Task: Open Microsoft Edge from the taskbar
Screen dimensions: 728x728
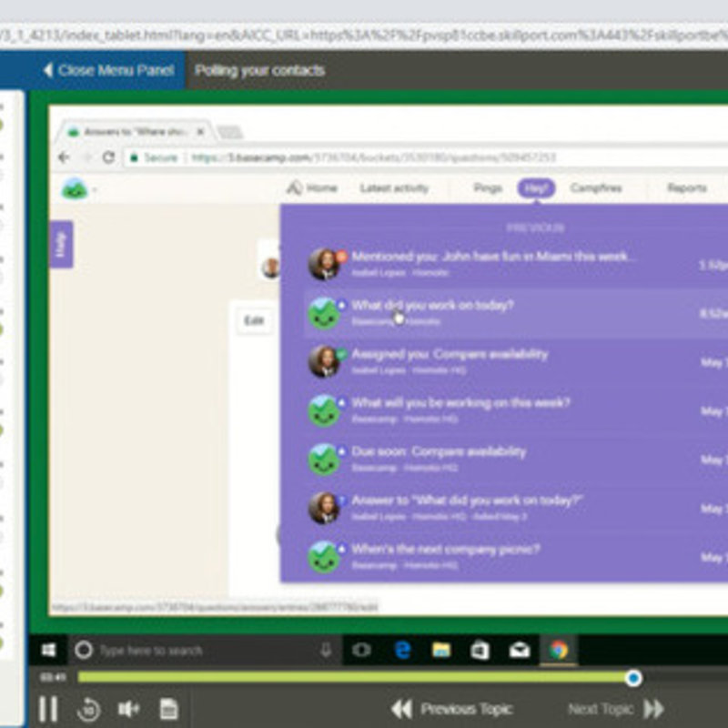Action: click(402, 650)
